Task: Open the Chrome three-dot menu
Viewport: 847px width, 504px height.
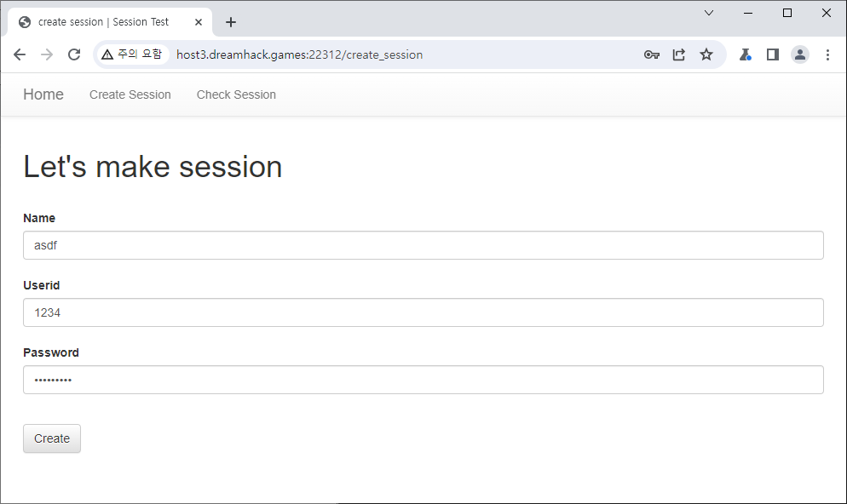Action: pyautogui.click(x=827, y=54)
